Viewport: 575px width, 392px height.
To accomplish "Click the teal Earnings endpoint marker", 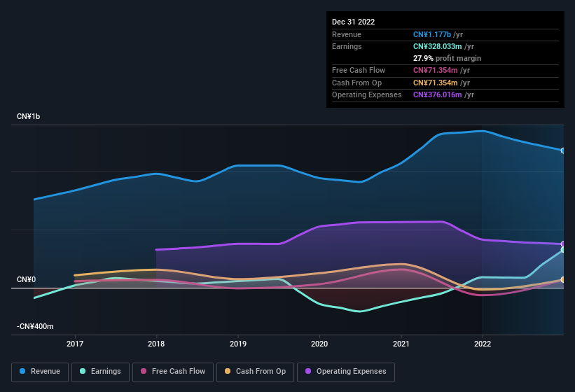I will (563, 250).
